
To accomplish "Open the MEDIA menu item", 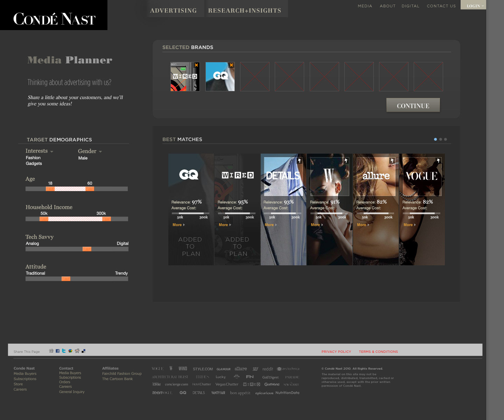I will tap(365, 6).
